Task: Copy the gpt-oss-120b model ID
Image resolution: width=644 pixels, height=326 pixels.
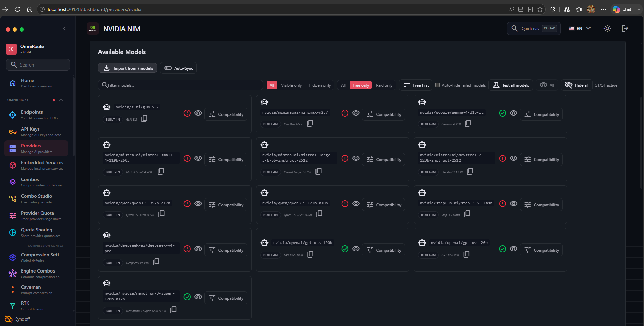Action: [310, 254]
